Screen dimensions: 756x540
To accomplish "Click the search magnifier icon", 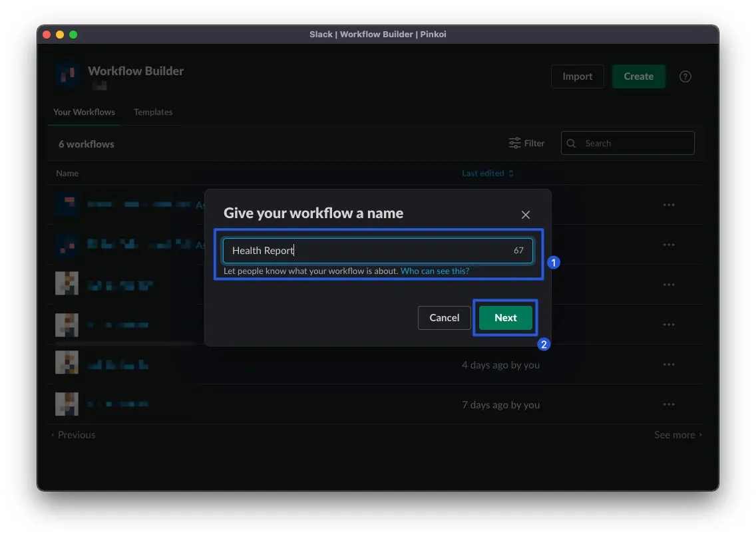I will pyautogui.click(x=572, y=143).
